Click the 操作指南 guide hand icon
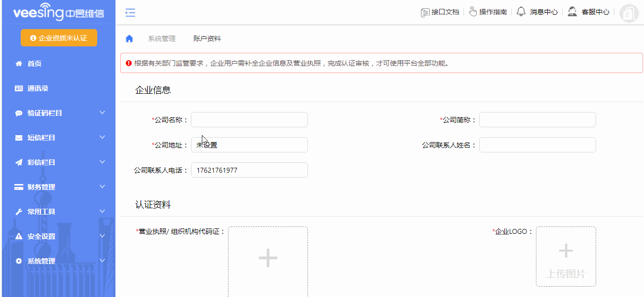This screenshot has width=644, height=297. point(473,11)
